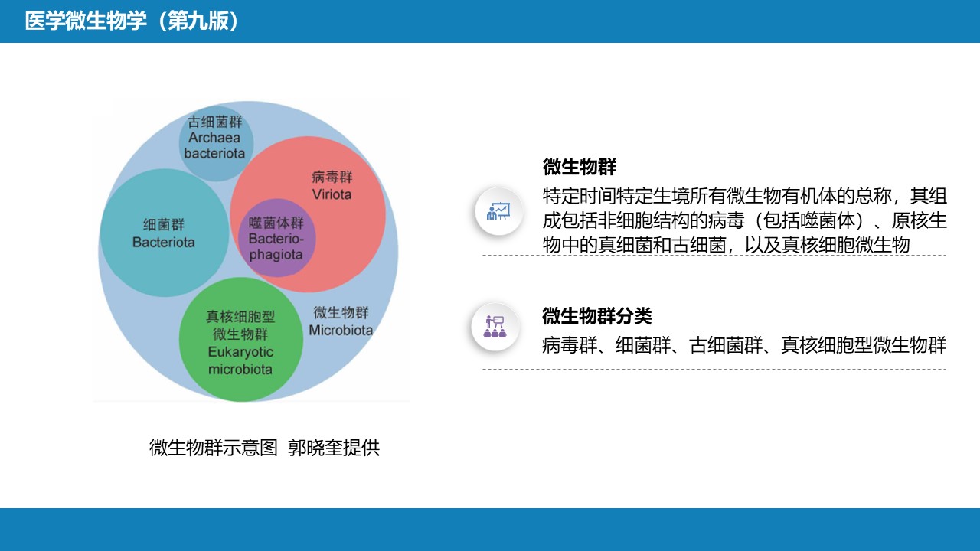Click the line ending with 以及真核细胞微生物
Viewport: 980px width, 551px height.
(x=725, y=245)
